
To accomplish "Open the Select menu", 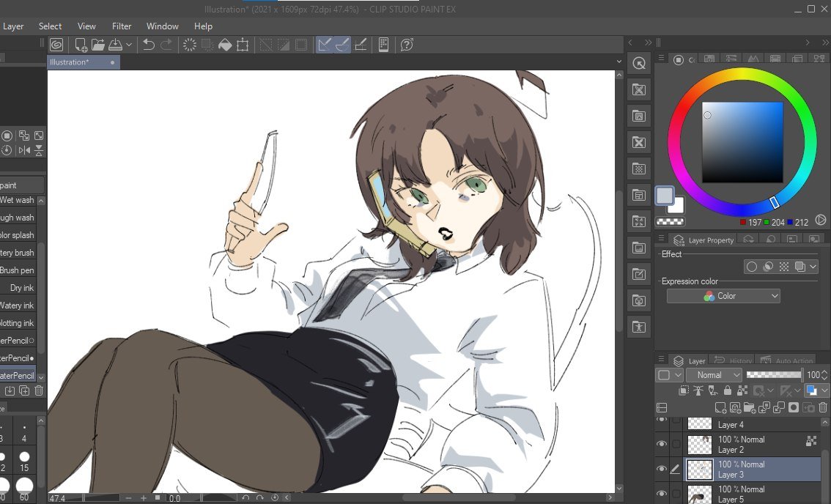I will point(50,26).
